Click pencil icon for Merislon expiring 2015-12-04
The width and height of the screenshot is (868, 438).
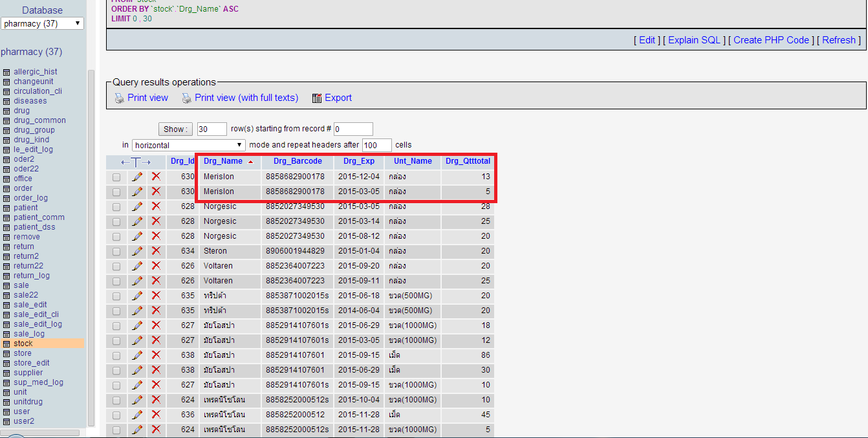137,177
